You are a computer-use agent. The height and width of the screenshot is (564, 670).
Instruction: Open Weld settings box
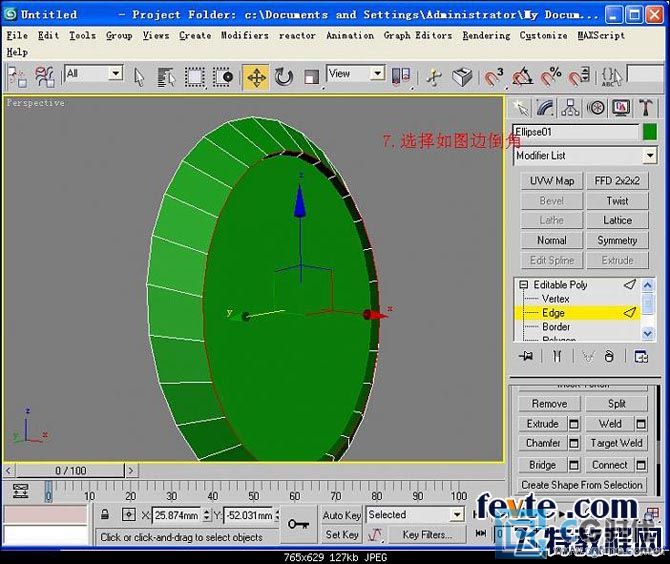click(641, 424)
